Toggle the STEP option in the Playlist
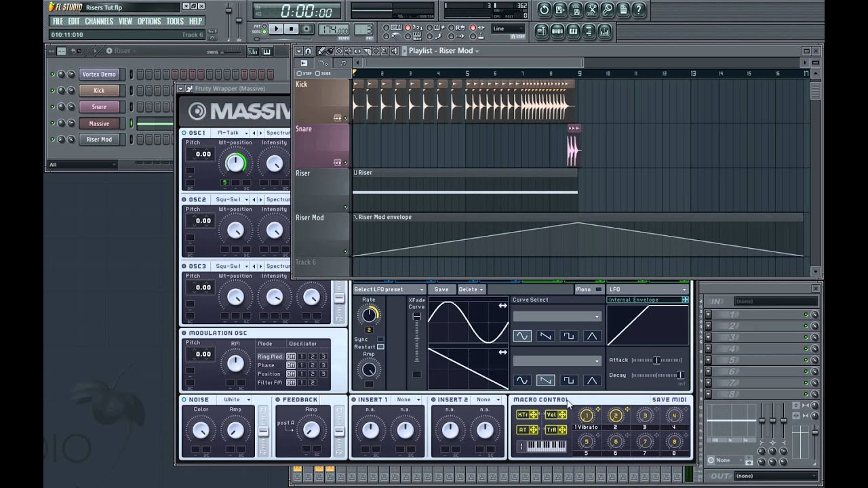 (x=304, y=73)
